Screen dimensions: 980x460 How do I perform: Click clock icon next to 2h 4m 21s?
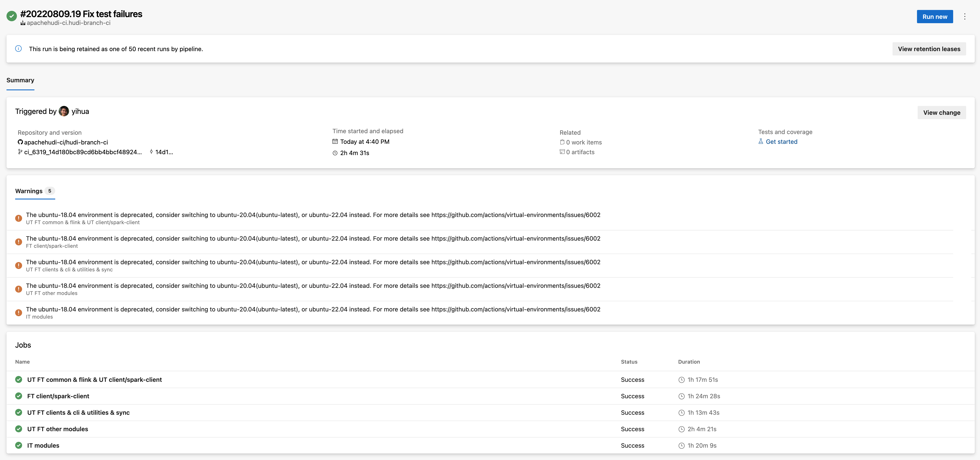681,429
